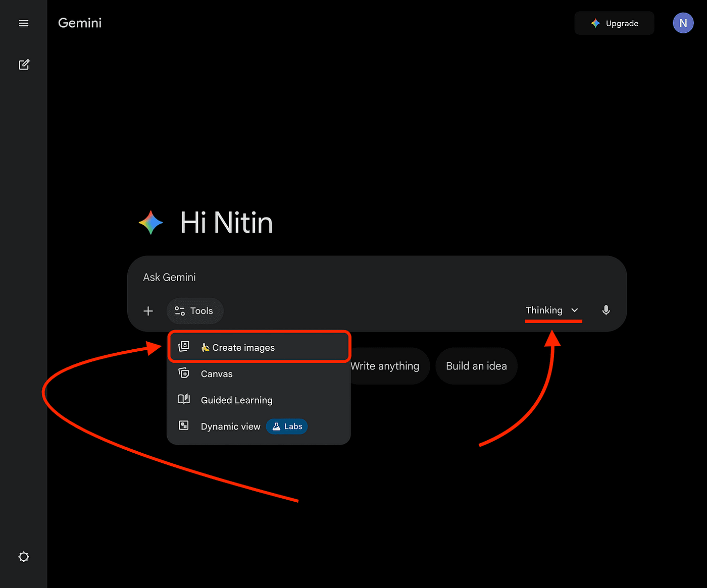The height and width of the screenshot is (588, 707).
Task: Open the Thinking model dropdown
Action: pos(544,310)
